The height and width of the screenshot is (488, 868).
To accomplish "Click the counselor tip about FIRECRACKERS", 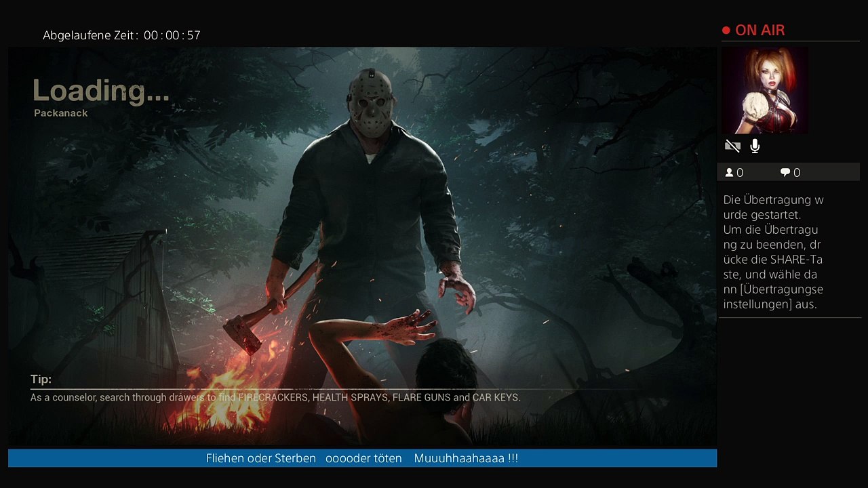I will click(275, 397).
